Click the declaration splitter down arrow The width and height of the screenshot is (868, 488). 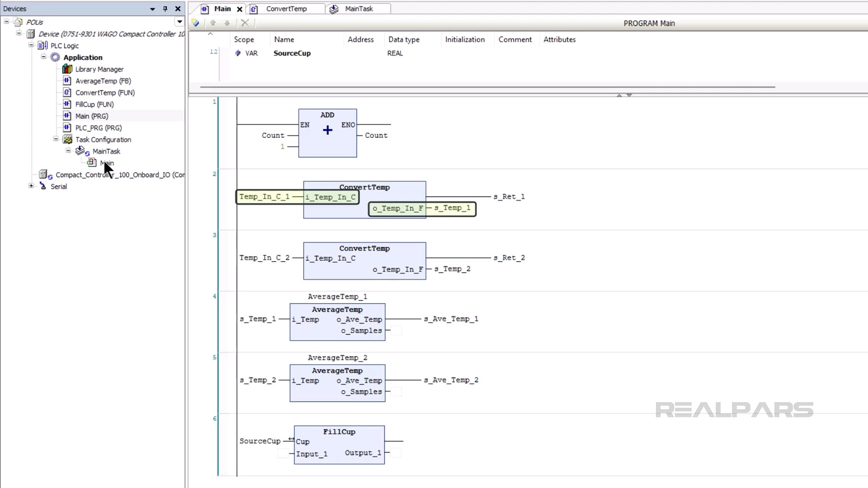click(x=629, y=95)
